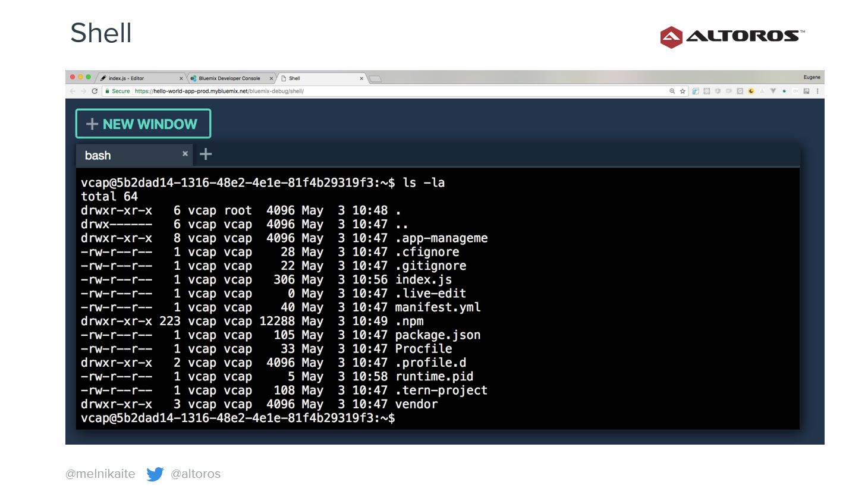This screenshot has height=488, width=868.
Task: Click the grey G extension icon
Action: pos(740,91)
